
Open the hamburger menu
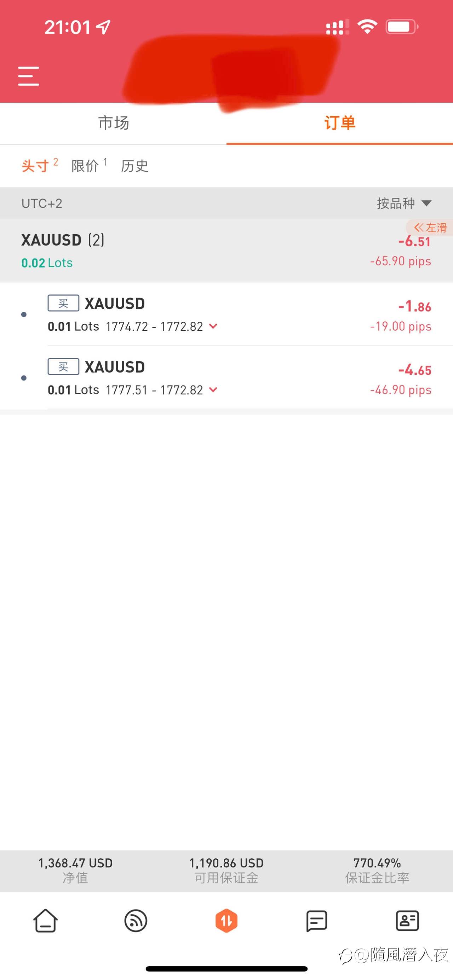(29, 76)
